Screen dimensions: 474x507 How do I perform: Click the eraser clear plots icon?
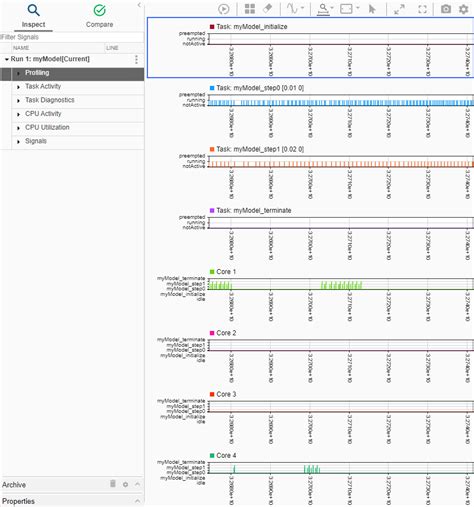pos(268,9)
